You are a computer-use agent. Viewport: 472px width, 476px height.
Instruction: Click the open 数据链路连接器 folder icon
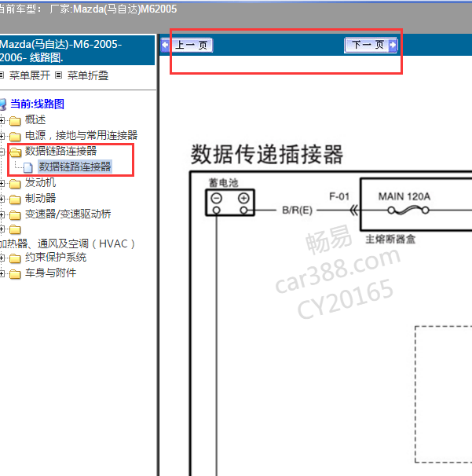coord(15,152)
